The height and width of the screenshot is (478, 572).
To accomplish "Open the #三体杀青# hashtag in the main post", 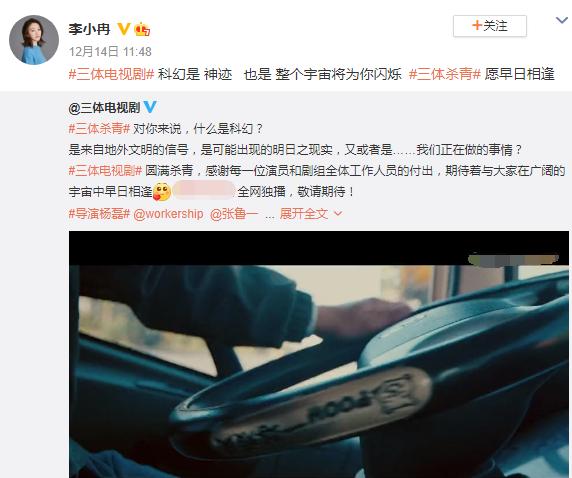I will (x=445, y=74).
